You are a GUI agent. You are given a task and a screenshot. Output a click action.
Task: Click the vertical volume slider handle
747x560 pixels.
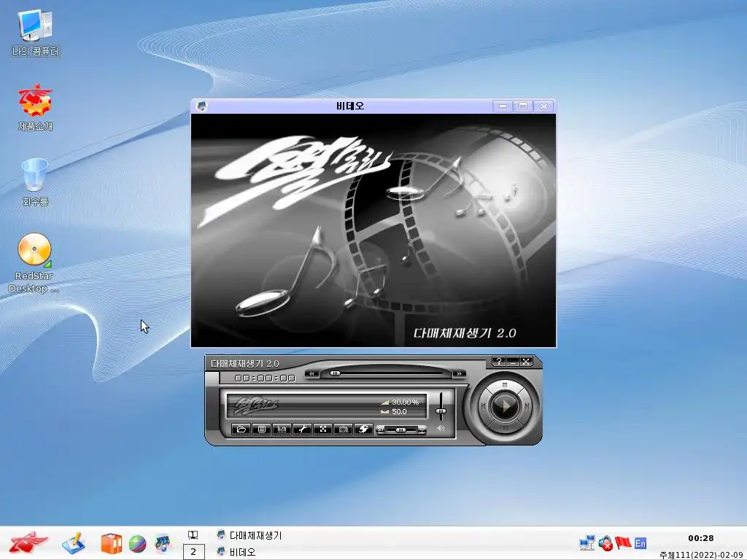coord(441,411)
